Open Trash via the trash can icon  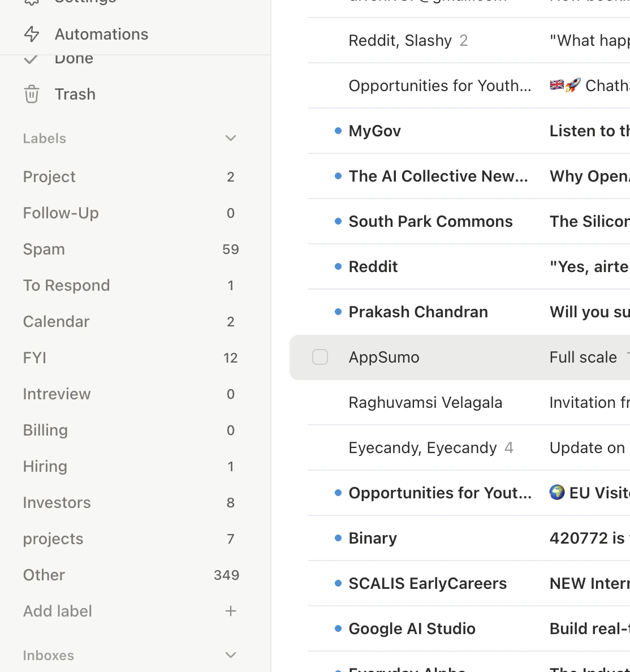tap(32, 94)
